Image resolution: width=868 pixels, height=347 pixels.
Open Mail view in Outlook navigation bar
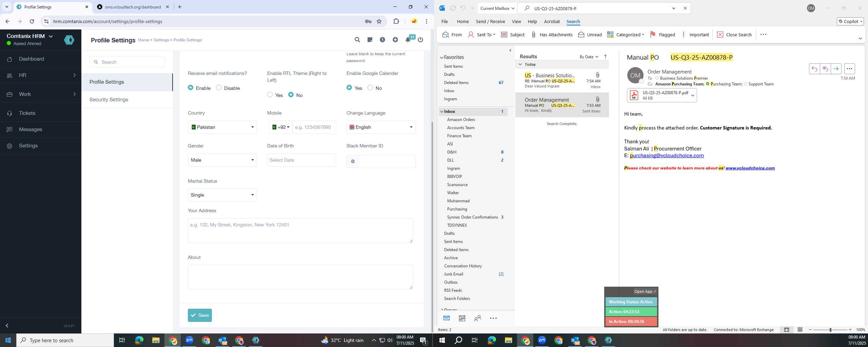tap(447, 318)
